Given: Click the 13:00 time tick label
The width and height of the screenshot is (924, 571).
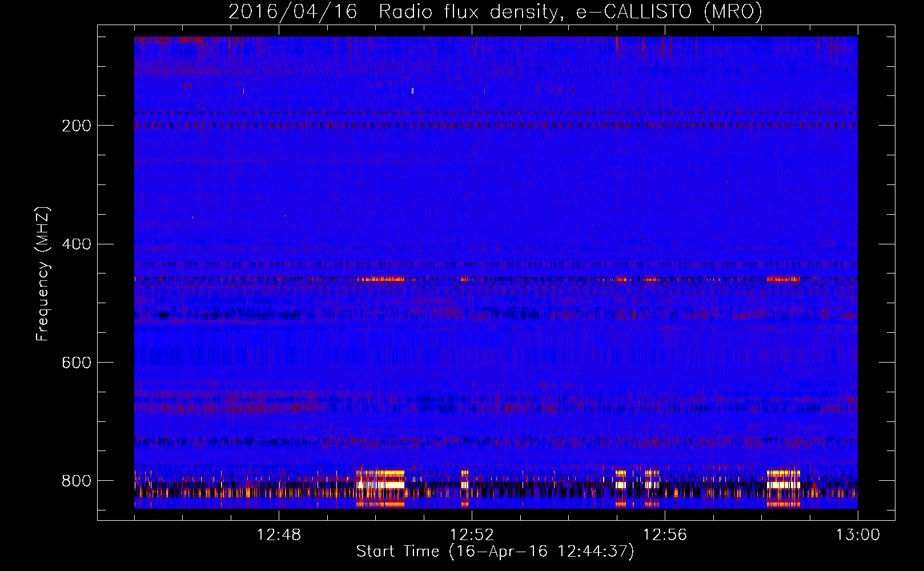Looking at the screenshot, I should 858,535.
